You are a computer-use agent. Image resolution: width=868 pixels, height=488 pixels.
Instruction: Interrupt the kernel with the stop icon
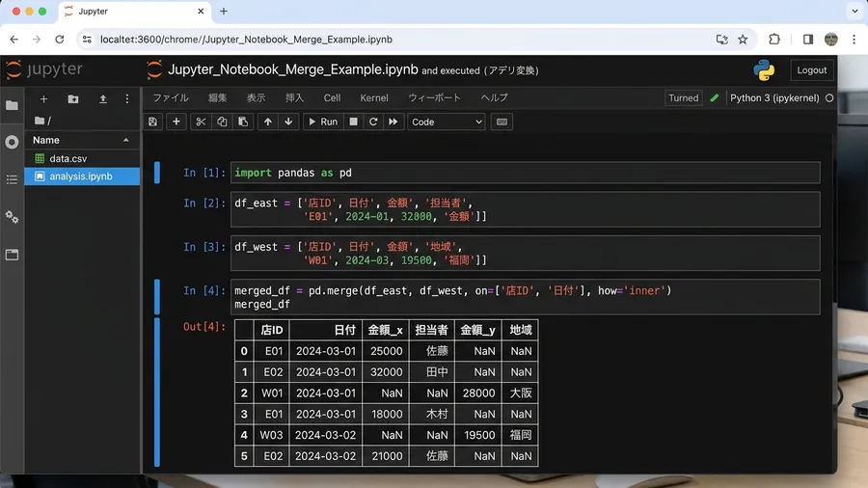click(x=353, y=122)
